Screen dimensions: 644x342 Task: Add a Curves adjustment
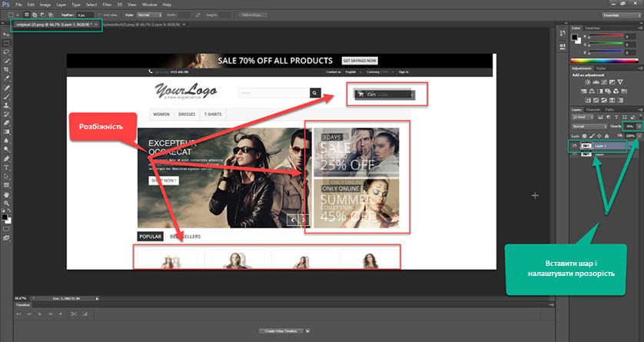[x=604, y=82]
